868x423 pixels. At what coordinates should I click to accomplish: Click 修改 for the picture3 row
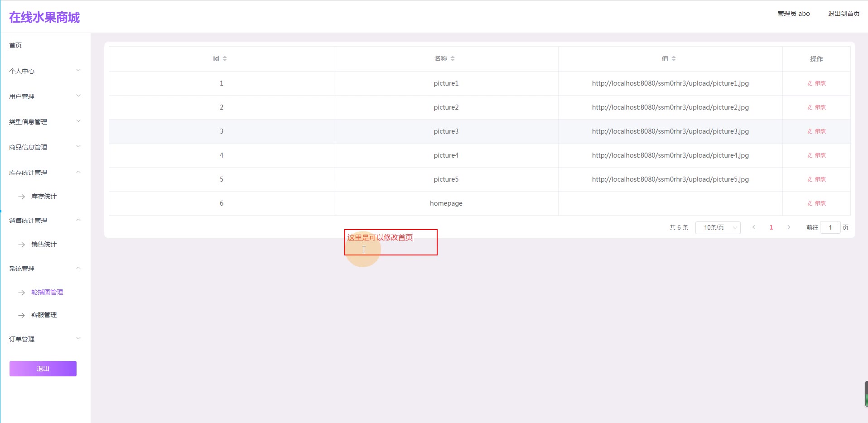click(816, 131)
